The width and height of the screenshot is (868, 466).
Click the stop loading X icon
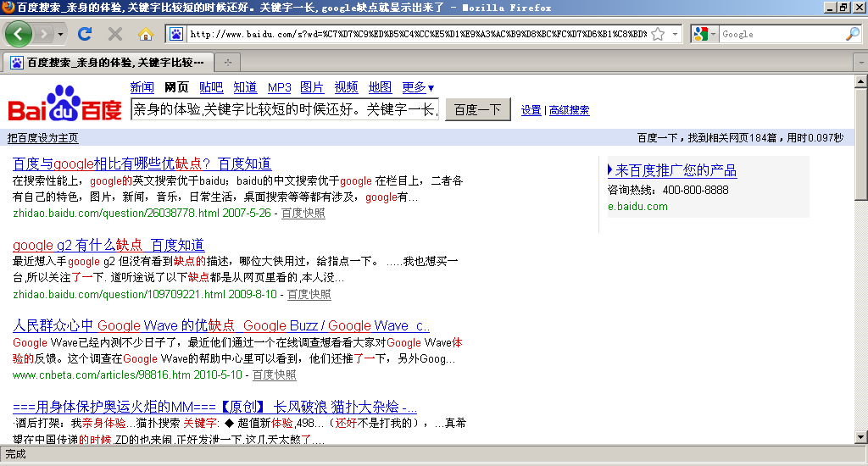pyautogui.click(x=115, y=34)
